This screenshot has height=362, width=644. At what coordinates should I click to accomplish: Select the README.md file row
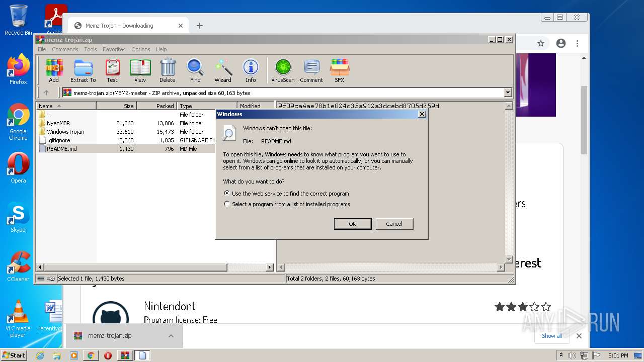point(126,149)
